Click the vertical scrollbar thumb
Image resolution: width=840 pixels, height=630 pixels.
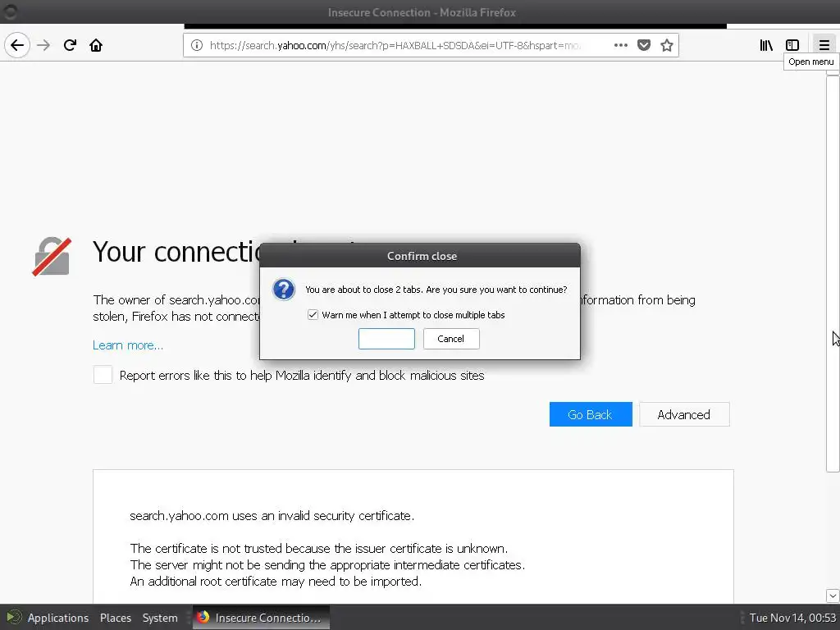coord(833,274)
